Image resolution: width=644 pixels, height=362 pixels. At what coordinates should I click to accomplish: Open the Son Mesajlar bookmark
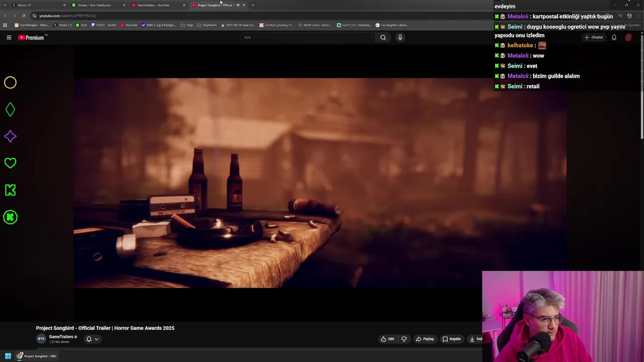tap(32, 25)
